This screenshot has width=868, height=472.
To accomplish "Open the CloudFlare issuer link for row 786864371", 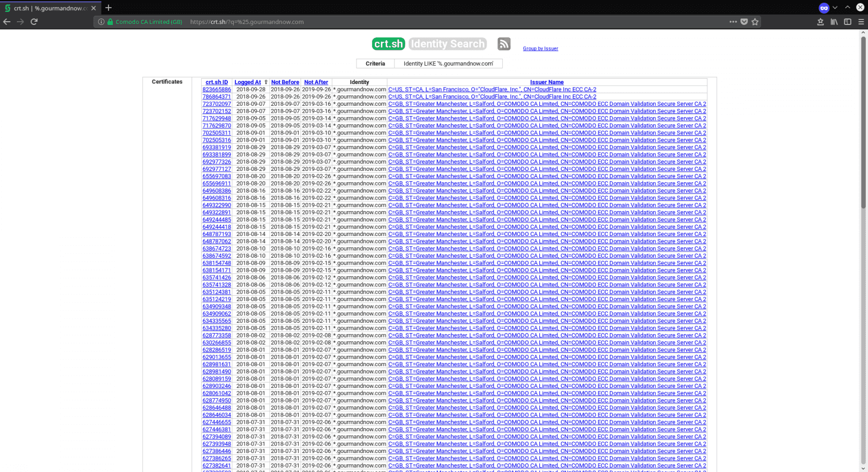I will 492,97.
